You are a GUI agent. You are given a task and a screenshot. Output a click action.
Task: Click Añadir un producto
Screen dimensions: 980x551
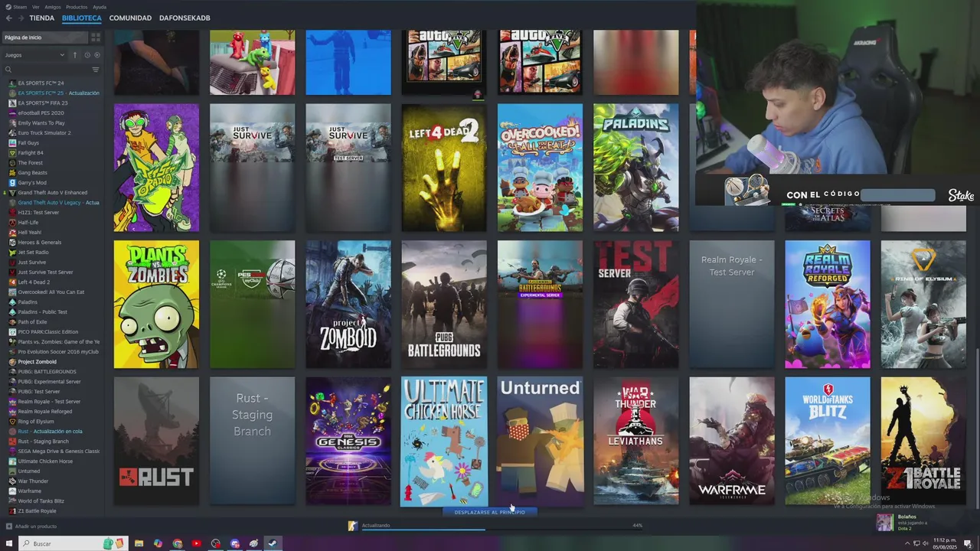pos(36,526)
